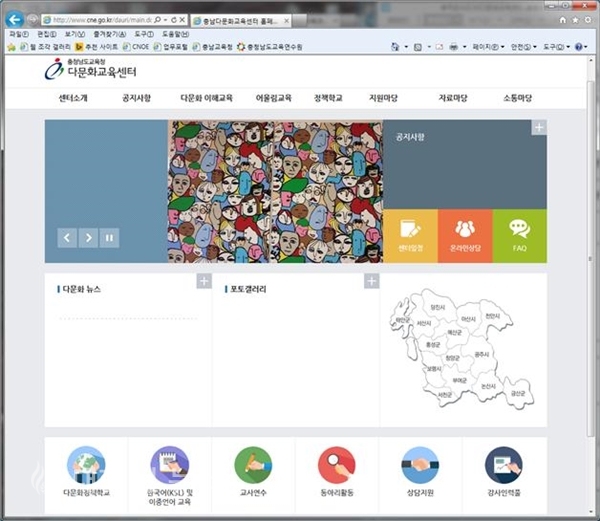The height and width of the screenshot is (521, 600).
Task: Open the dropdown arrow next to print icon
Action: point(464,47)
